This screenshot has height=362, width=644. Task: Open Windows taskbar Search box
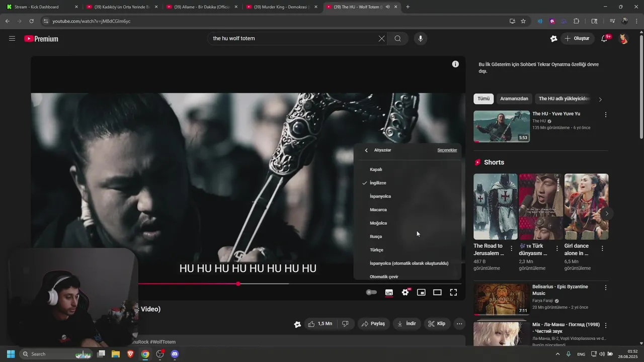coord(56,354)
